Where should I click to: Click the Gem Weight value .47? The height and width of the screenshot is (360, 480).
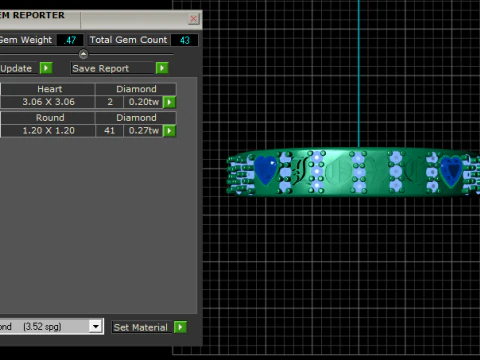pos(70,40)
